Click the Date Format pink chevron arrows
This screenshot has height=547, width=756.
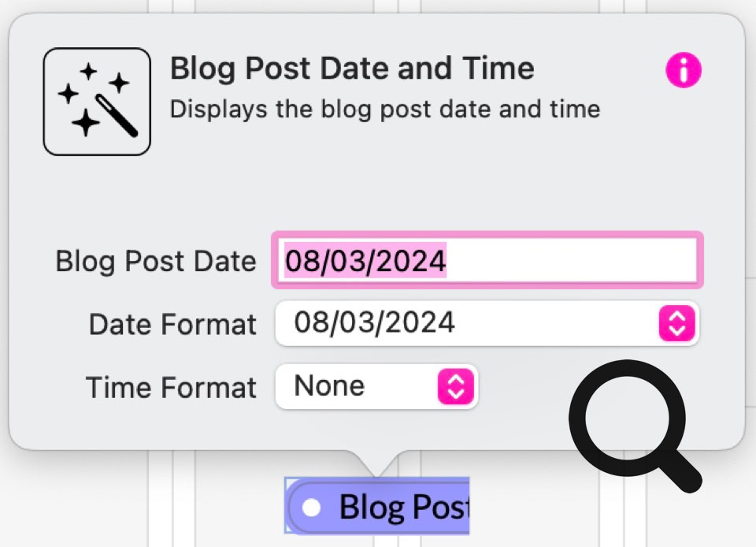(677, 322)
